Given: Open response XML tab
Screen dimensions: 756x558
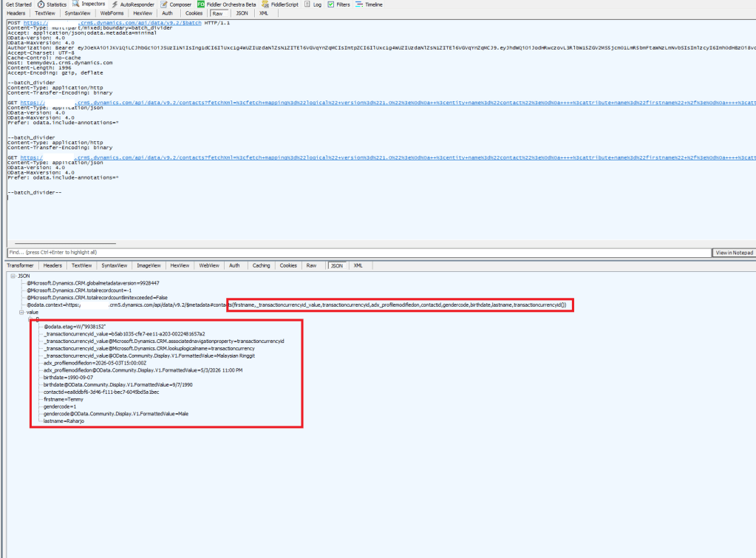Looking at the screenshot, I should [358, 265].
